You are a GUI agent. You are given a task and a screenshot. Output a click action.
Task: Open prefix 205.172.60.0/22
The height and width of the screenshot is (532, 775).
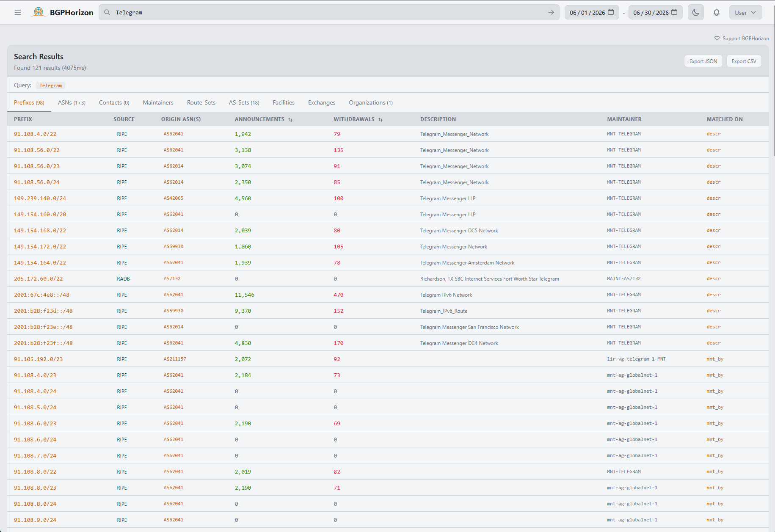click(39, 279)
